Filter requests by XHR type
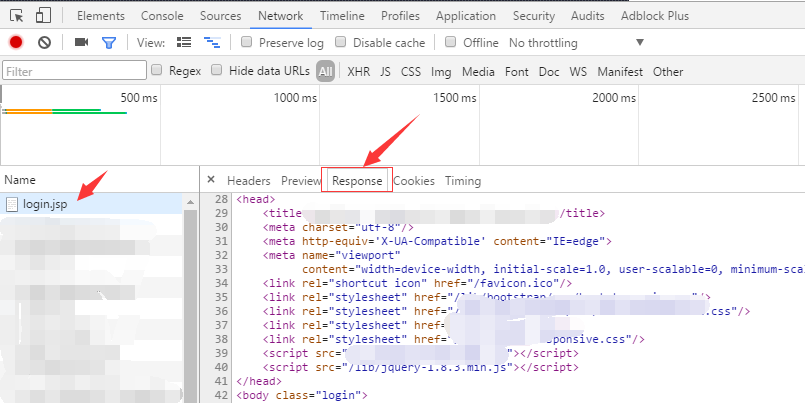This screenshot has height=403, width=805. coord(358,71)
